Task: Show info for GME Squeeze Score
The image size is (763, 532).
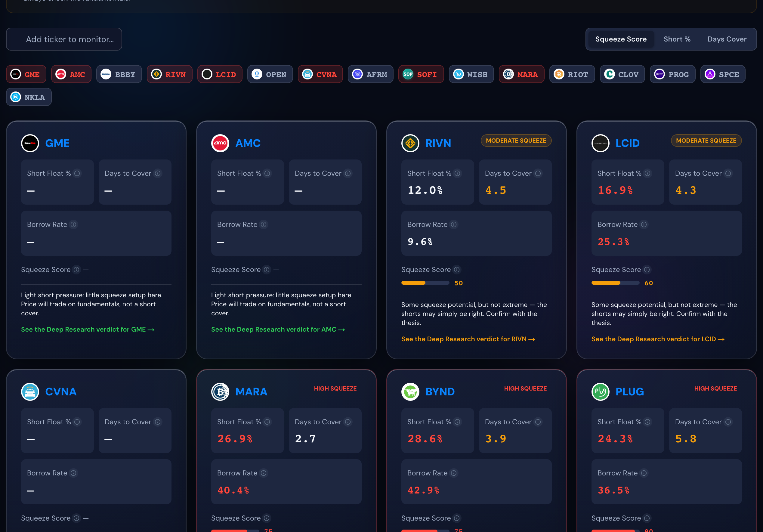Action: coord(76,270)
